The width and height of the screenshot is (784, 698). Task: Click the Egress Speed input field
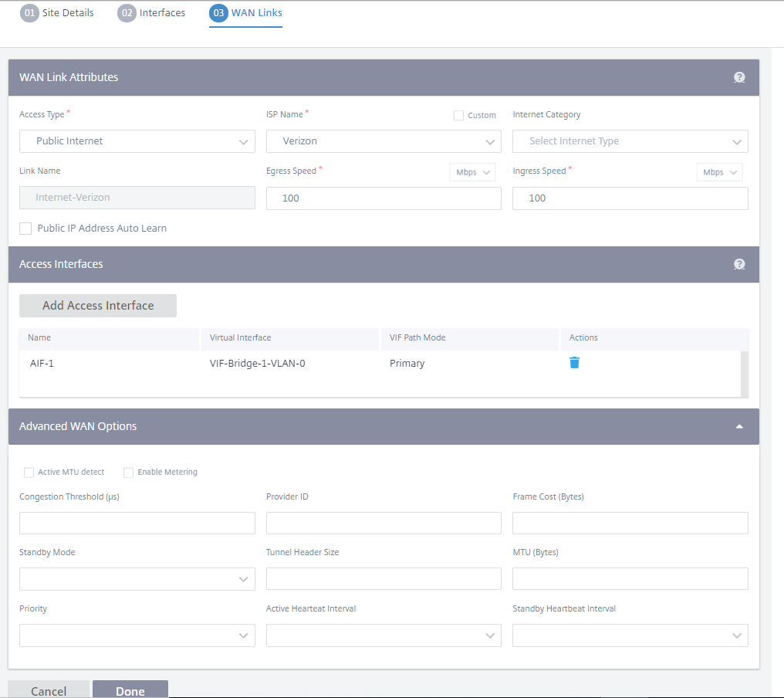[384, 198]
